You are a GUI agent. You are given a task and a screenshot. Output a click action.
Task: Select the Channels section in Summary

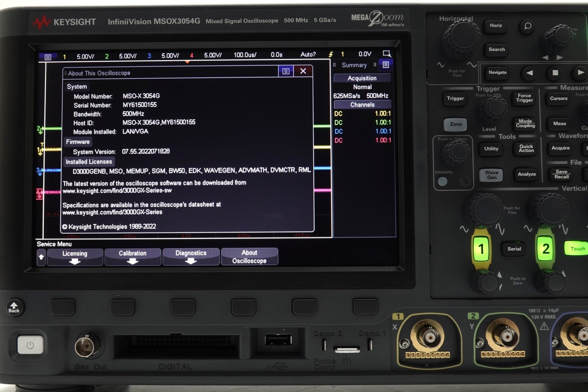click(362, 105)
